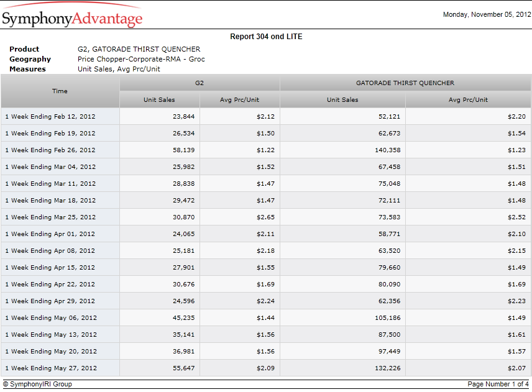The height and width of the screenshot is (392, 532).
Task: Click Unit Sales header under G2
Action: [160, 99]
